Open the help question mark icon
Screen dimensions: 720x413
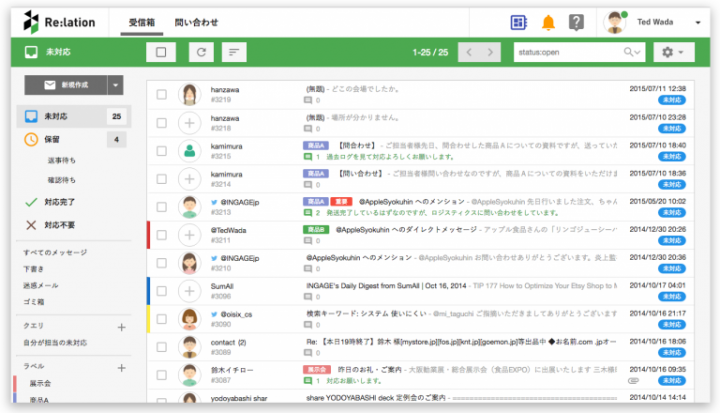tap(576, 22)
